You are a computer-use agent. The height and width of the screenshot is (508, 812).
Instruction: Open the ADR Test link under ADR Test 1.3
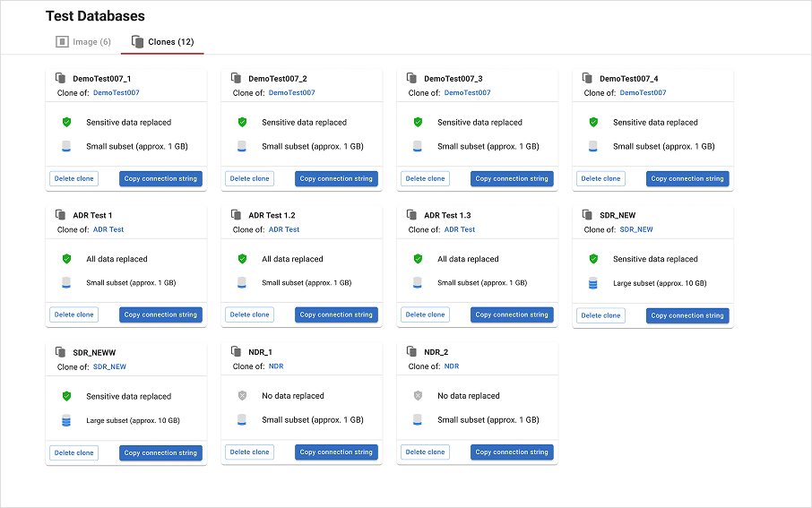coord(460,229)
